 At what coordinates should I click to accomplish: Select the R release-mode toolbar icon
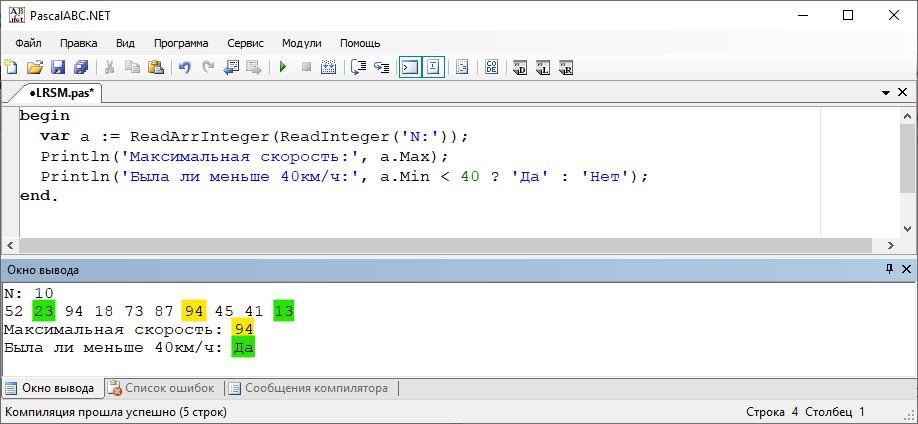566,67
